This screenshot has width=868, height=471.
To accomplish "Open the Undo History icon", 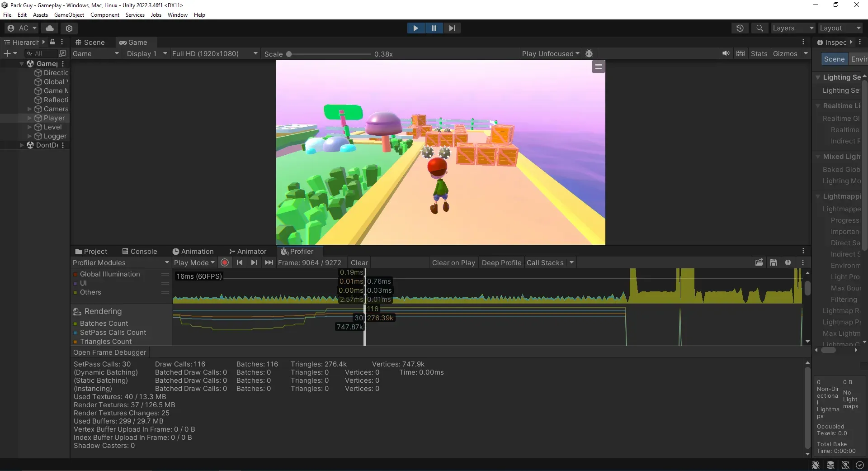I will click(740, 28).
